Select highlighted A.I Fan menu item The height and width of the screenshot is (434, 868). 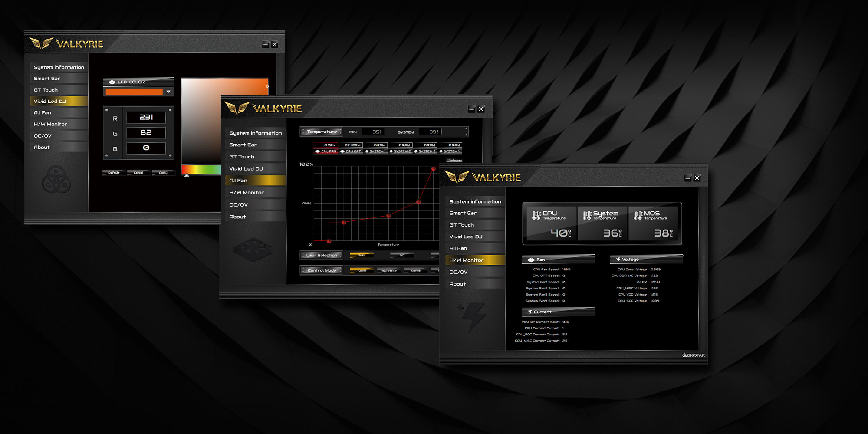point(256,181)
